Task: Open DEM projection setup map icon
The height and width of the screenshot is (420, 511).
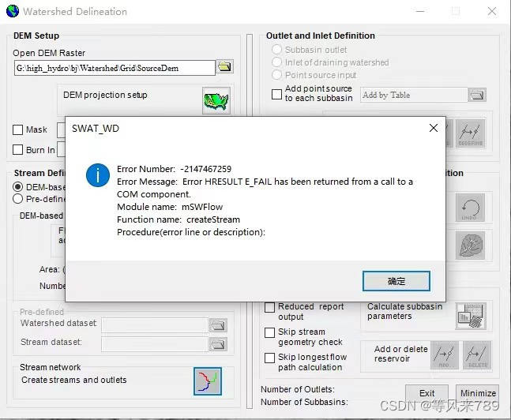Action: click(216, 101)
